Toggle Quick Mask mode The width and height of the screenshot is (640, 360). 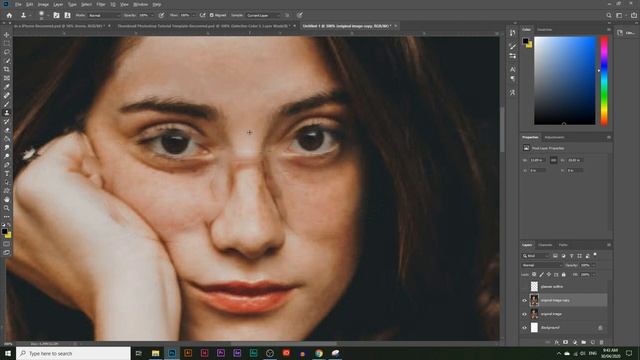(x=7, y=244)
